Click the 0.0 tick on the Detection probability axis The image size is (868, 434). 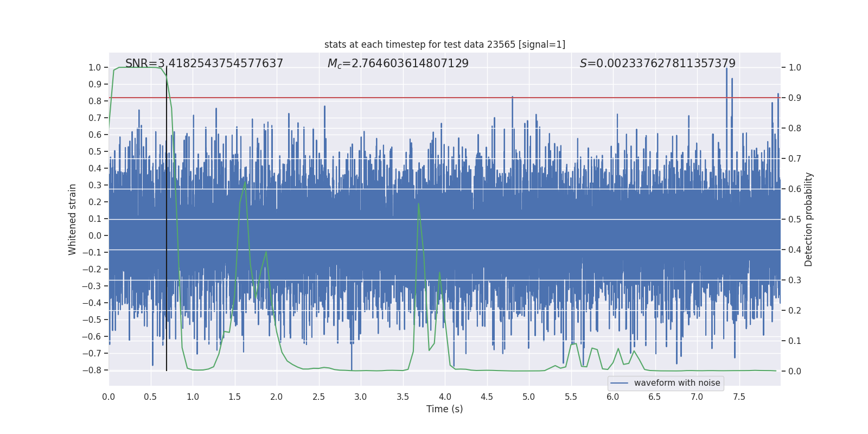(795, 372)
